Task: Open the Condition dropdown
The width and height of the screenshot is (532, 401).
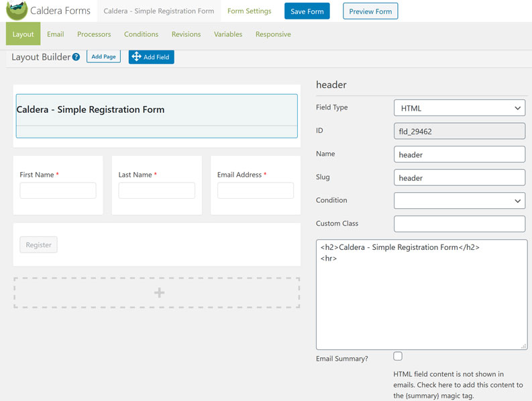Action: 460,200
